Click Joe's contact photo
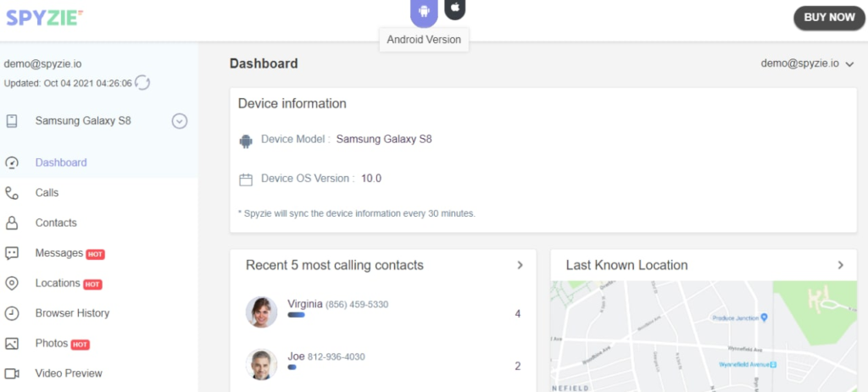 tap(261, 364)
